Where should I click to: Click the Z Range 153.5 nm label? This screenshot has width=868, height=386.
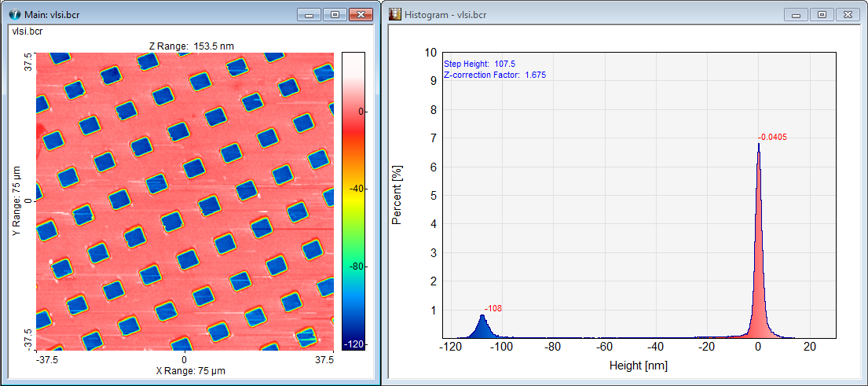click(x=191, y=46)
